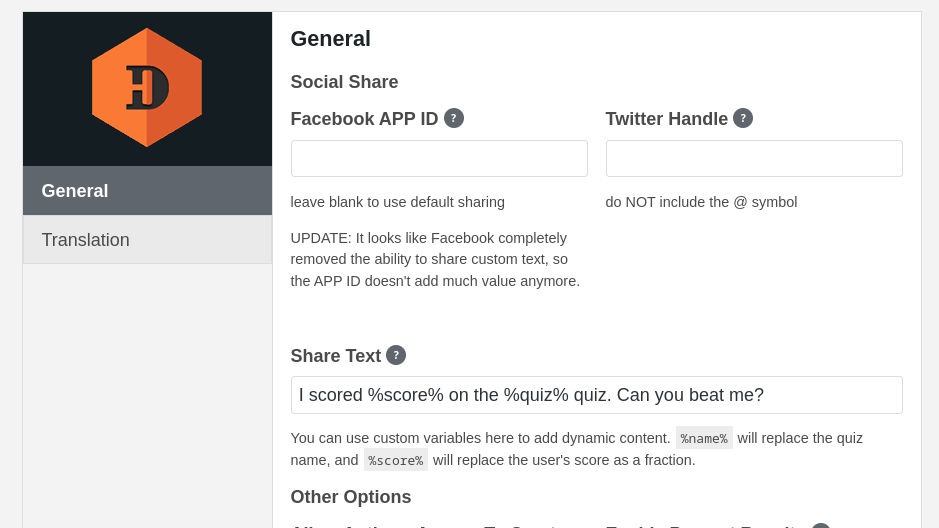Click the %name% variable code tag
This screenshot has height=528, width=939.
(x=704, y=438)
